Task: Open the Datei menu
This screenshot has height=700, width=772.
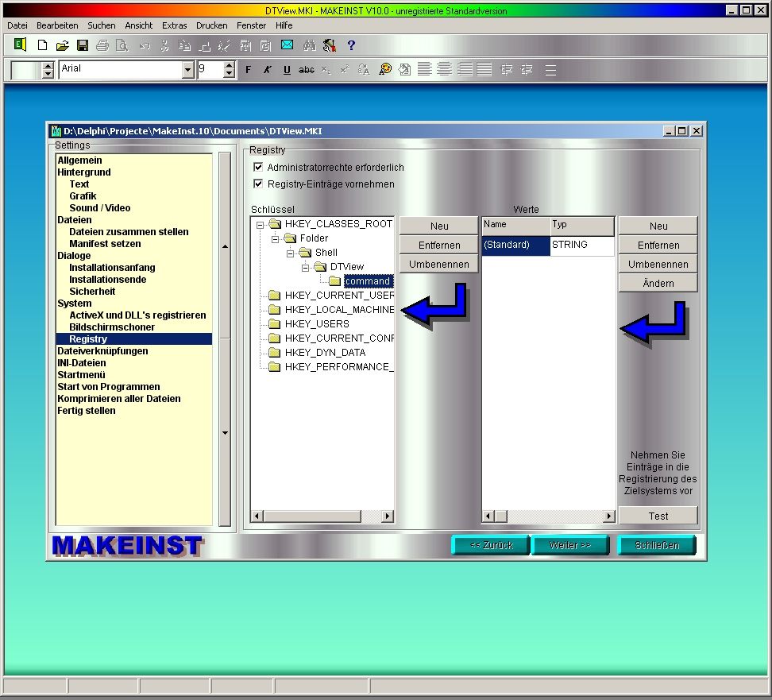Action: (x=17, y=25)
